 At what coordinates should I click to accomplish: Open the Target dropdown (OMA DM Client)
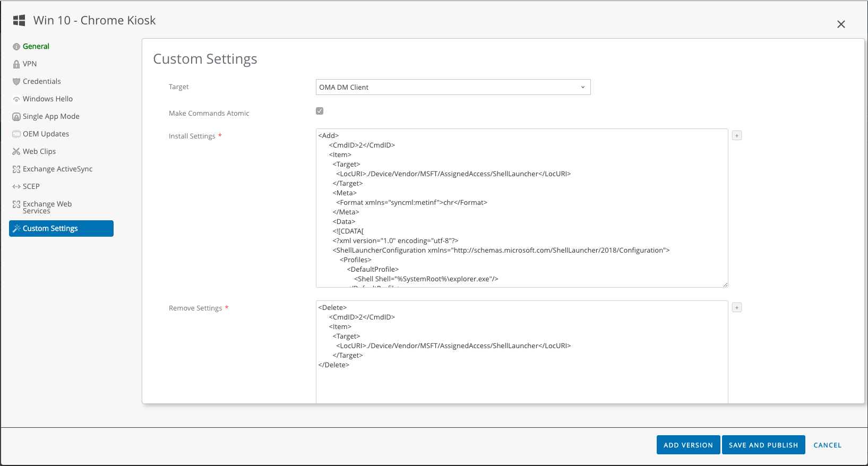[x=453, y=87]
